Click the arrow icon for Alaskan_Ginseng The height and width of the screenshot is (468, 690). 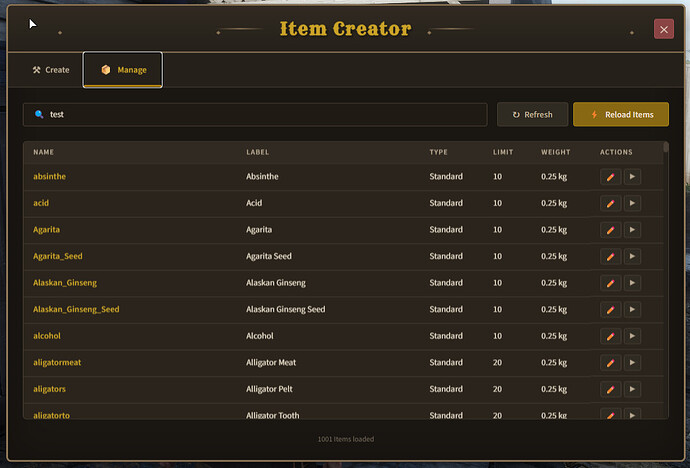[x=632, y=283]
